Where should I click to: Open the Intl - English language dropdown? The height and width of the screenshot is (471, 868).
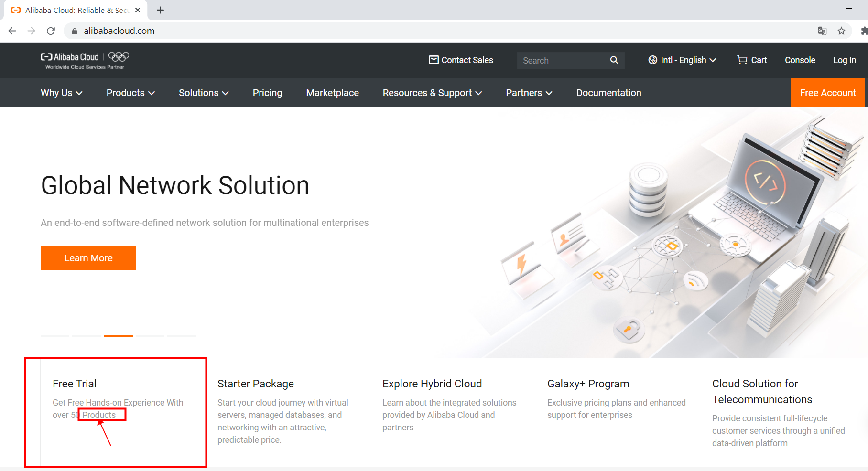tap(683, 60)
